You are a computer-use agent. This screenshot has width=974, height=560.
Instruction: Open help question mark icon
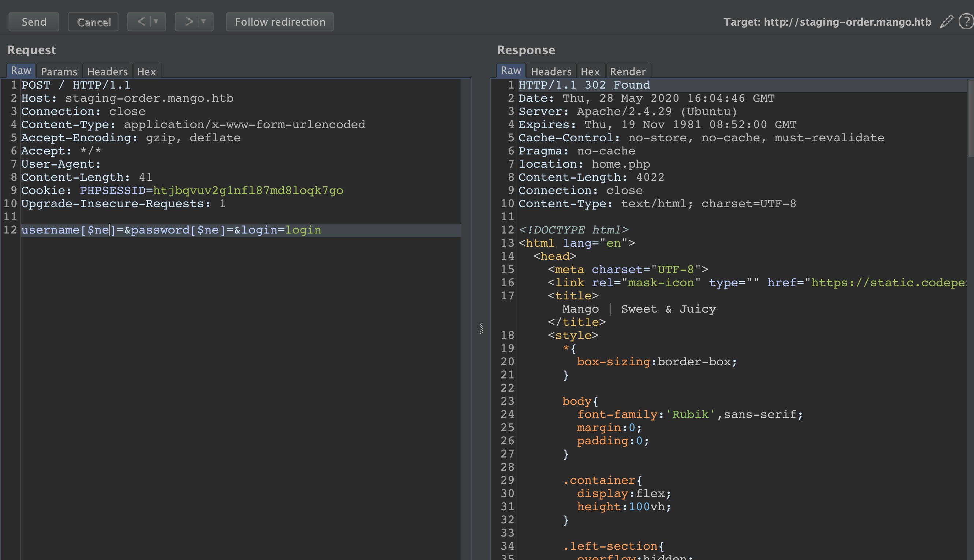click(966, 22)
